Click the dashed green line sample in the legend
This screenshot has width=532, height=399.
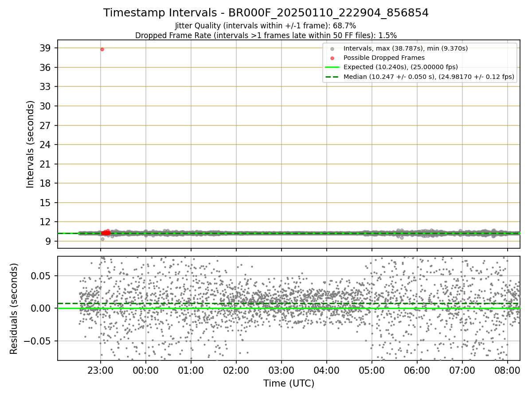[x=332, y=77]
